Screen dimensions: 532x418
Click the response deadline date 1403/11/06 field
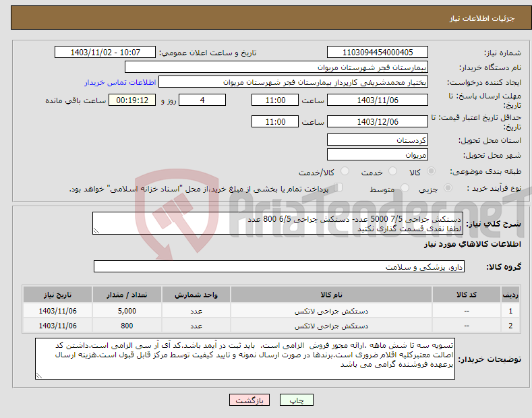(x=378, y=100)
